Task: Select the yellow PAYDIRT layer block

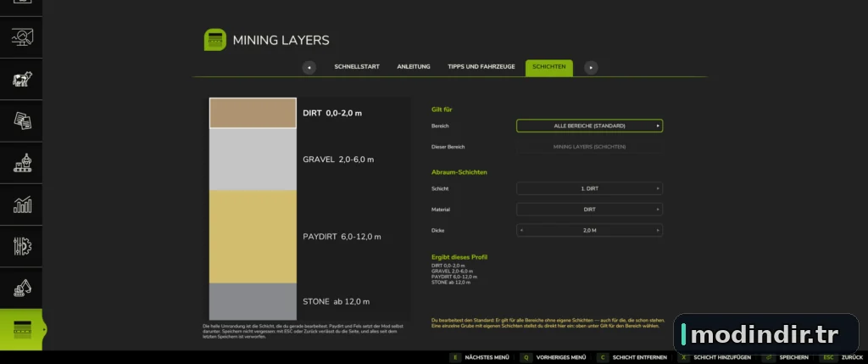Action: pyautogui.click(x=253, y=237)
